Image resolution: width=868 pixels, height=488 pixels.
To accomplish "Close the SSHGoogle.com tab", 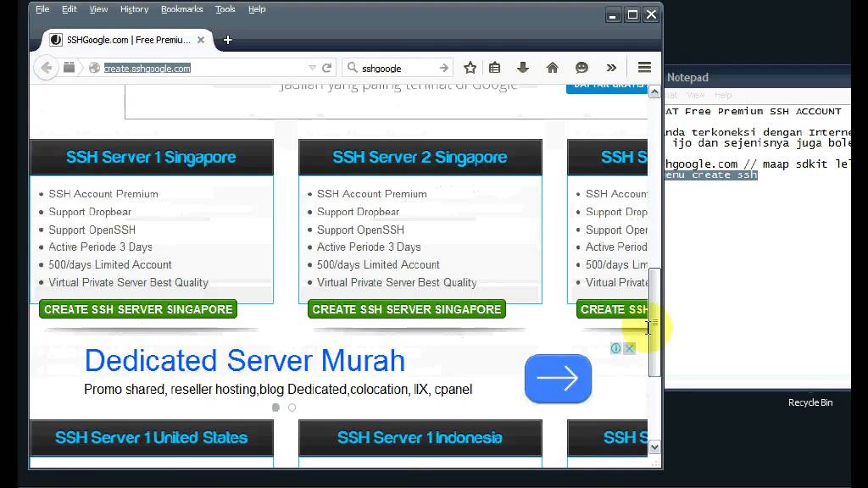I will [x=201, y=40].
